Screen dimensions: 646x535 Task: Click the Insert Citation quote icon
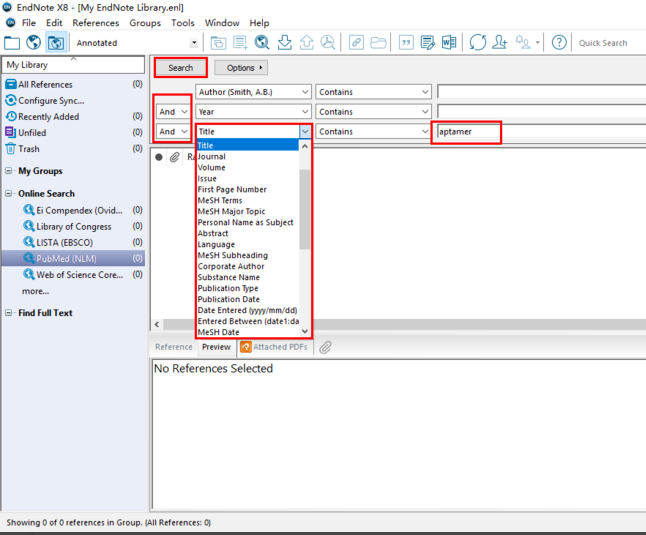(x=406, y=42)
